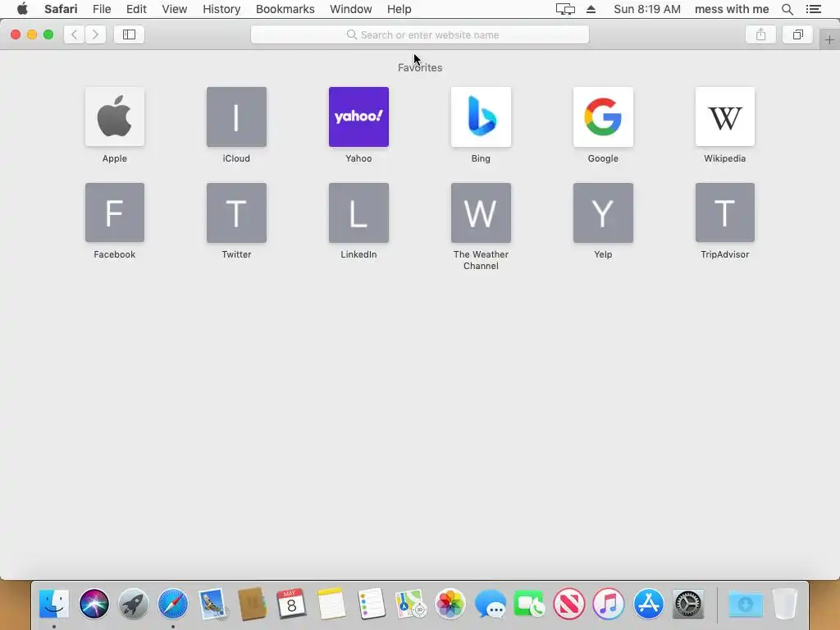Open Finder from the Dock
This screenshot has width=840, height=630.
coord(54,604)
